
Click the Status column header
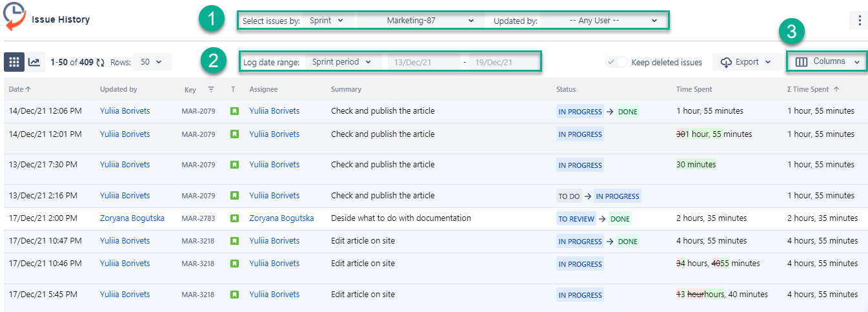[x=566, y=89]
